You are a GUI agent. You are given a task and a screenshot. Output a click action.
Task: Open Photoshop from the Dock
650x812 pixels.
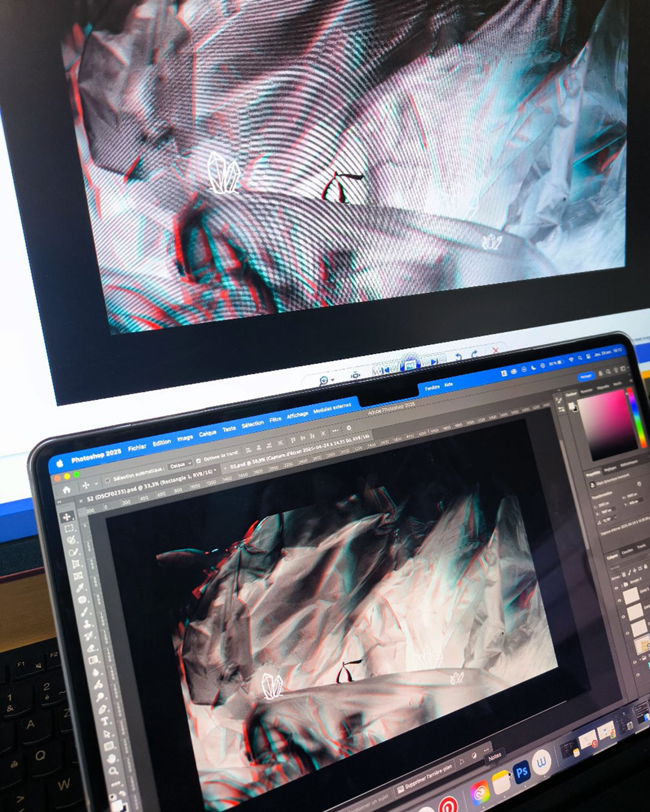pyautogui.click(x=522, y=772)
